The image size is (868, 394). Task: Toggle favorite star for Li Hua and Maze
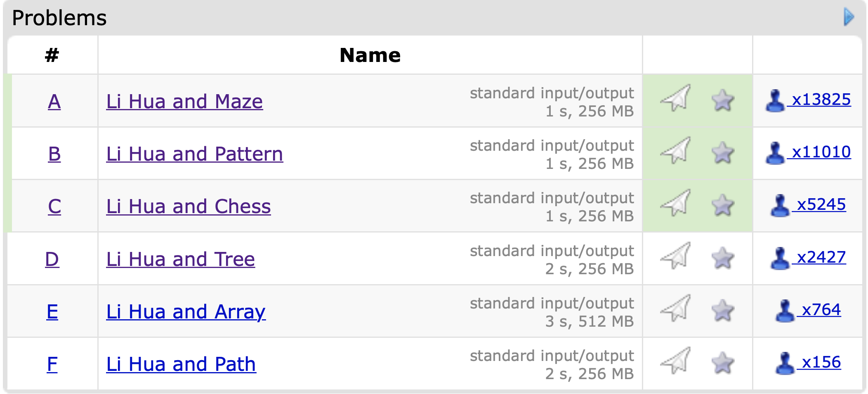tap(723, 100)
